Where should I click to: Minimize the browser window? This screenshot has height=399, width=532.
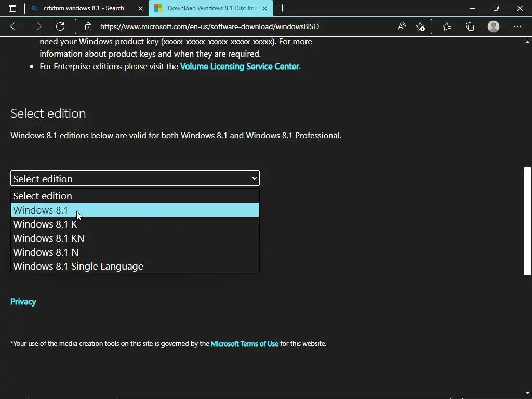472,8
